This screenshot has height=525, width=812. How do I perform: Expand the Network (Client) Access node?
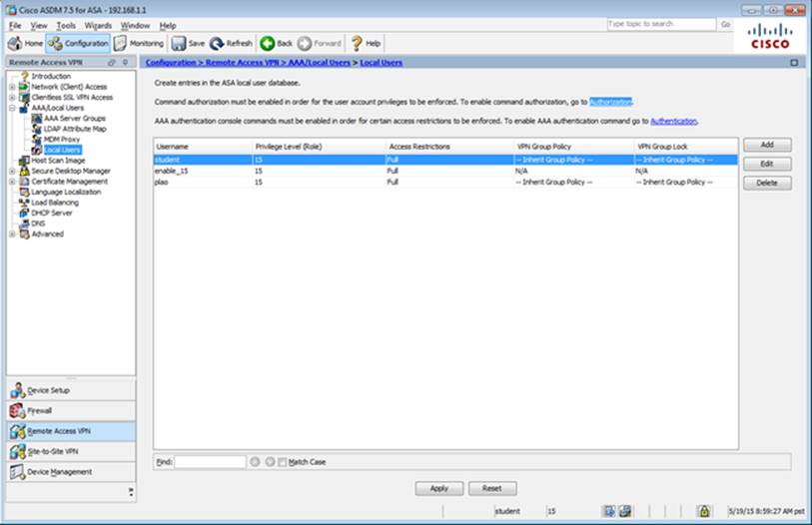click(x=12, y=87)
